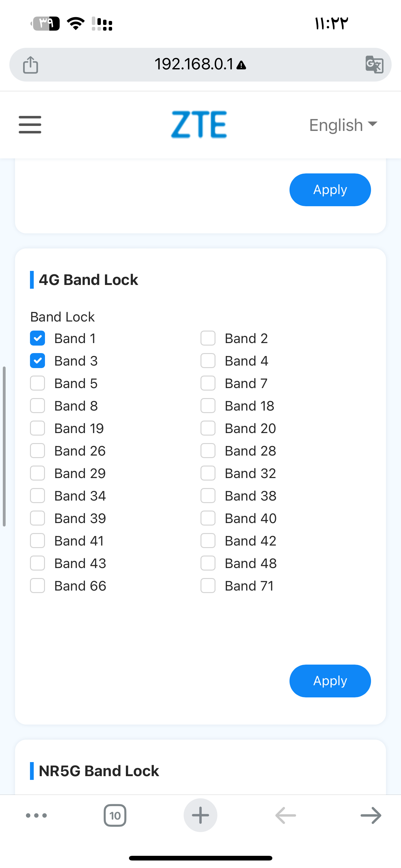Viewport: 401px width, 868px height.
Task: Open the tab switcher showing 10 tabs
Action: pyautogui.click(x=115, y=816)
